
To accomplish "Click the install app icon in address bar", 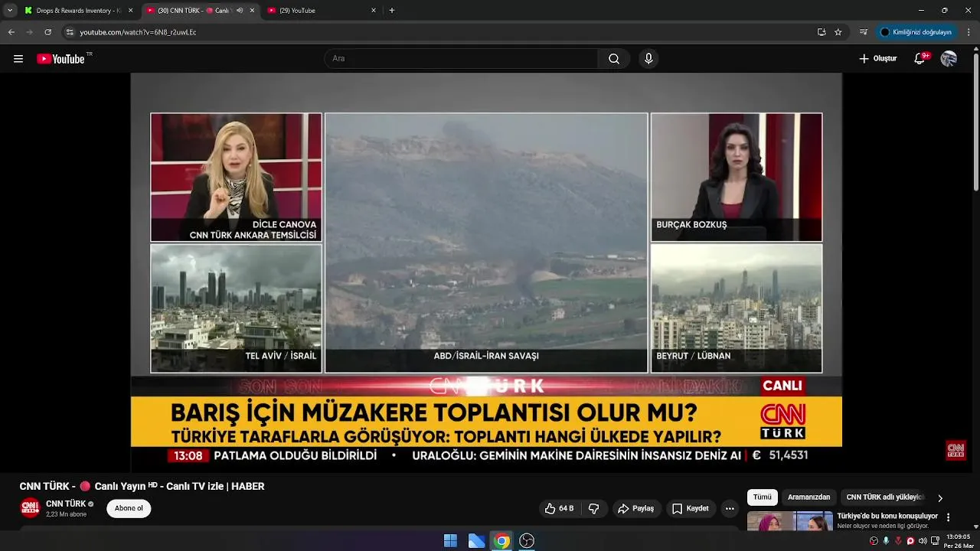I will (822, 32).
